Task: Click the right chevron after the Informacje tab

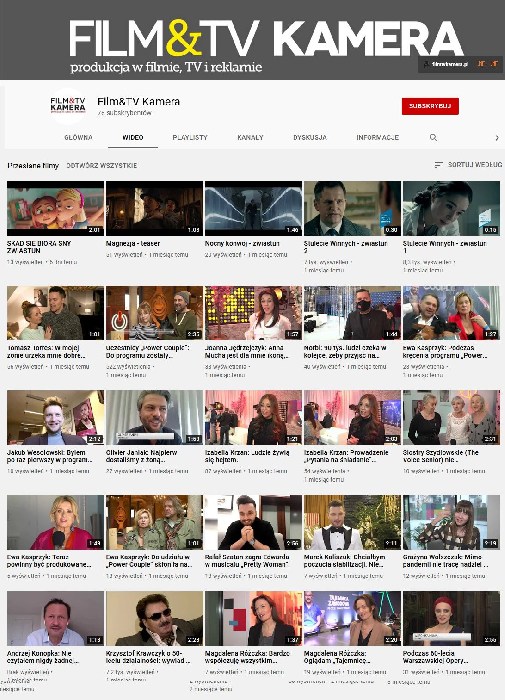Action: tap(497, 138)
